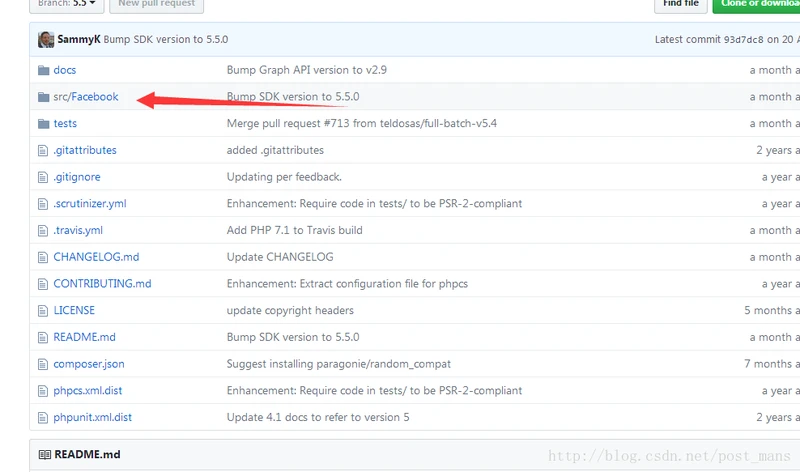The width and height of the screenshot is (800, 472).
Task: Click the phpcs.xml.dist file icon
Action: (x=43, y=391)
